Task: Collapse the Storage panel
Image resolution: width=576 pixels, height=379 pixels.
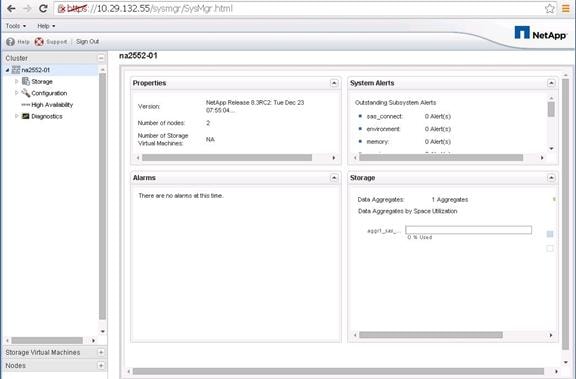Action: coord(551,178)
